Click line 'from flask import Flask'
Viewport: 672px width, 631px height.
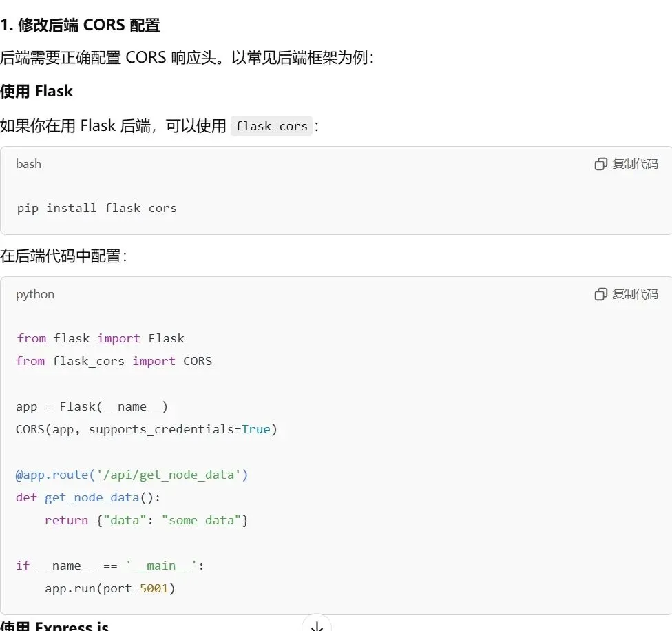101,338
